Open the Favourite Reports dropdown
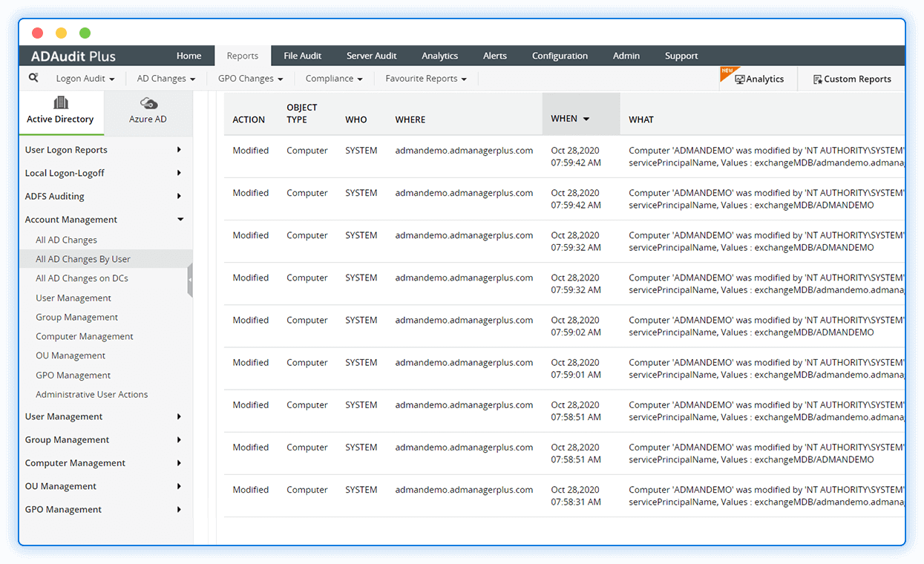The image size is (924, 564). click(x=426, y=79)
